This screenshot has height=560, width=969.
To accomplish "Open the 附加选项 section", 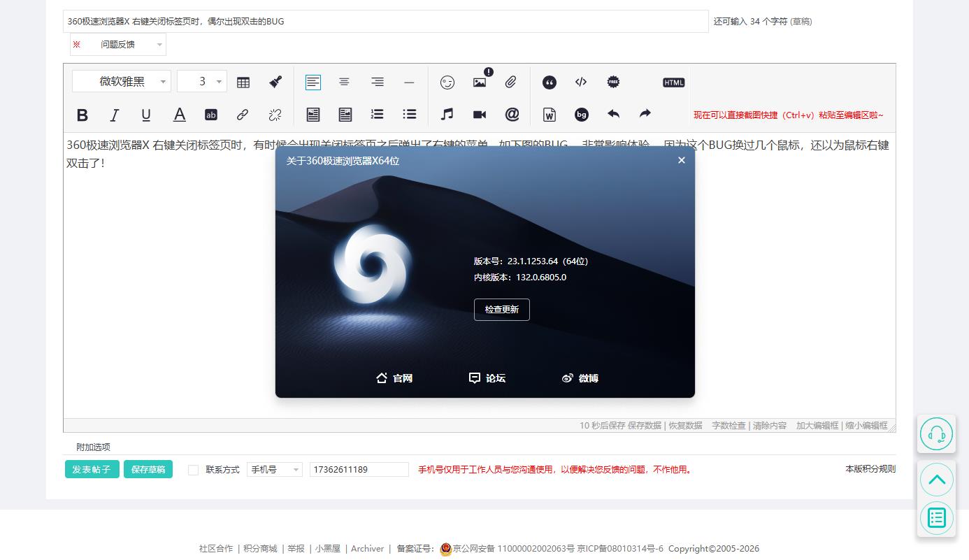I will coord(93,447).
